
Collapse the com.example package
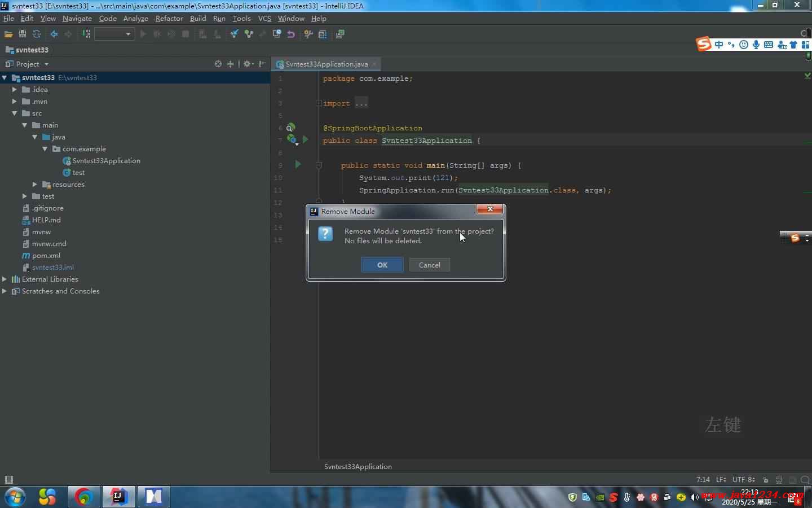click(45, 149)
